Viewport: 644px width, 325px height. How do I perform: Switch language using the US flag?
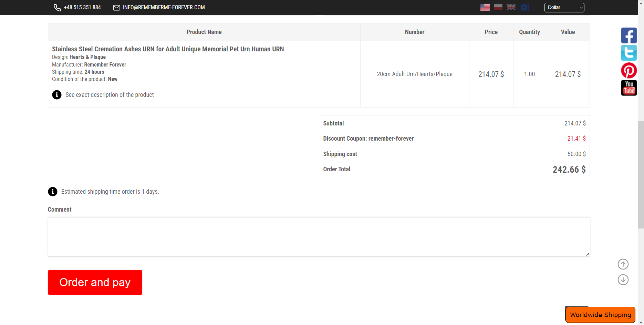coord(485,7)
